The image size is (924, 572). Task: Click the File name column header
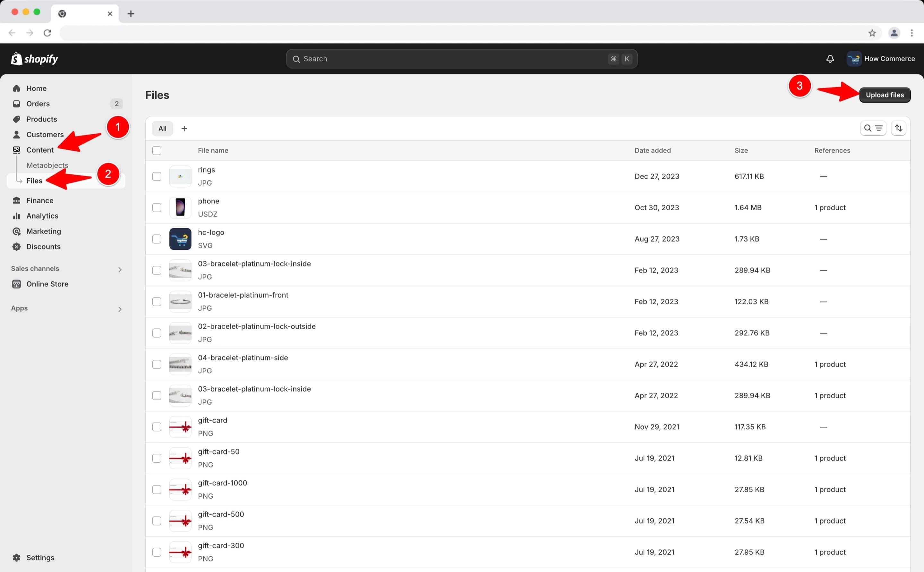(x=213, y=151)
